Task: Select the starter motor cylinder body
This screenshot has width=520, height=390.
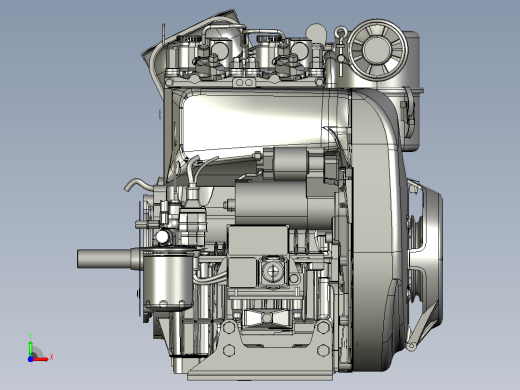Action: (x=271, y=202)
